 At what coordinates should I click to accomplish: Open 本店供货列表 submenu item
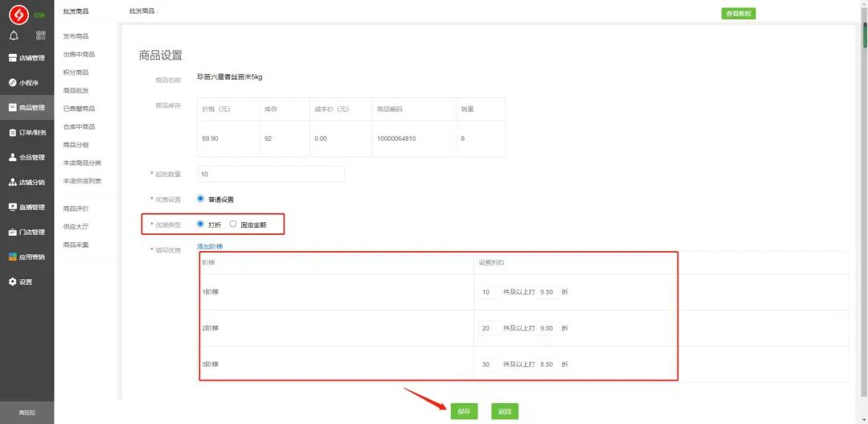pos(83,181)
